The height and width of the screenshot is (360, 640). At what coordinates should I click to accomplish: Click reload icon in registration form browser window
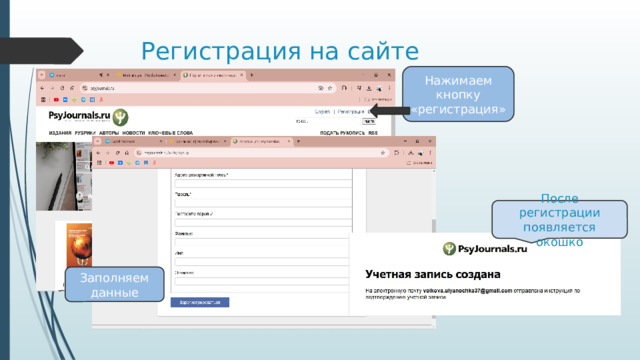(118, 153)
